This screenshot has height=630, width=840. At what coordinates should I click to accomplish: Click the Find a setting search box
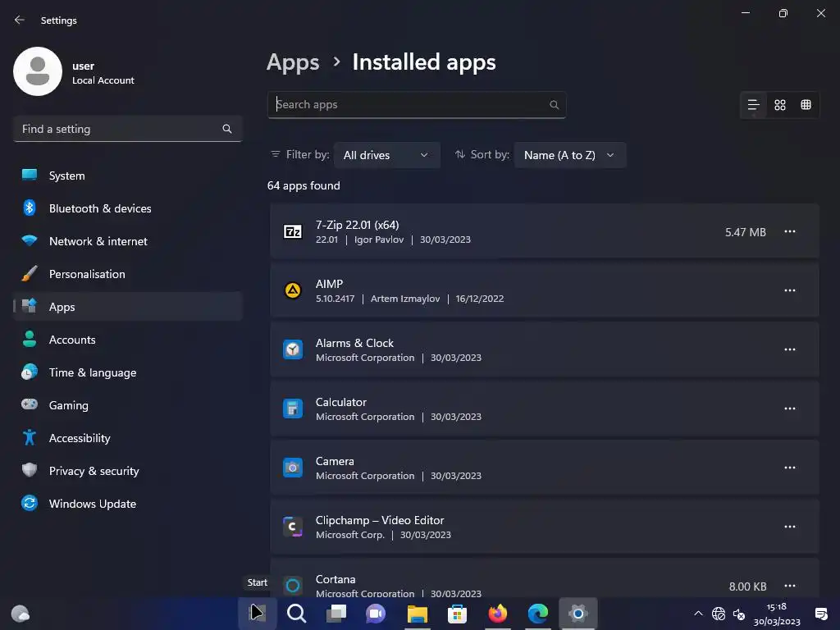point(127,129)
